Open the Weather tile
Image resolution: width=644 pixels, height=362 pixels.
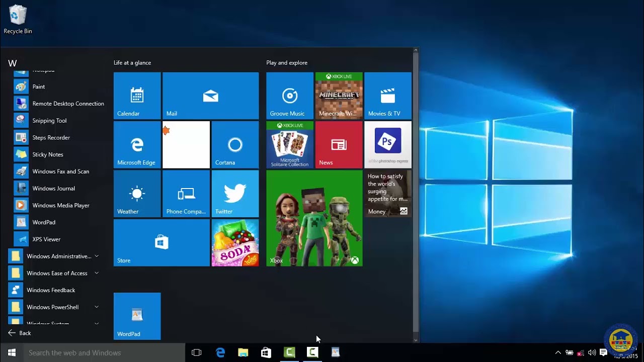pyautogui.click(x=137, y=194)
